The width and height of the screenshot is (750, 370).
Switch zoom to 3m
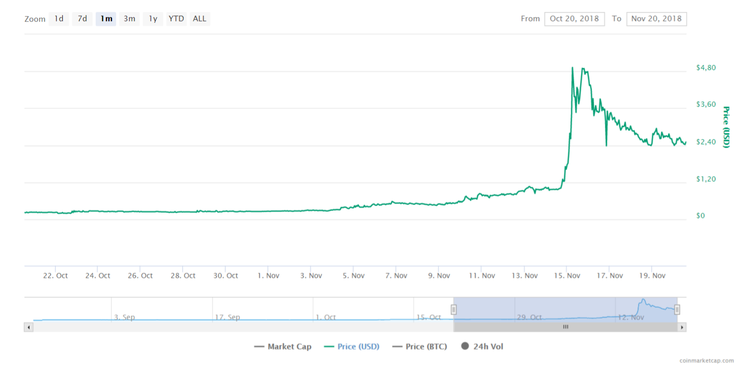click(129, 19)
